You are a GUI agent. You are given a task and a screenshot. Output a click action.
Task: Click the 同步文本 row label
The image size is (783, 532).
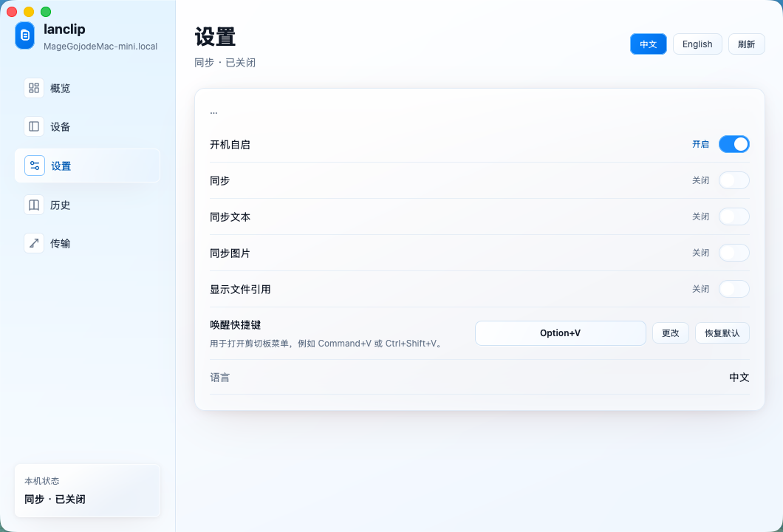point(230,217)
